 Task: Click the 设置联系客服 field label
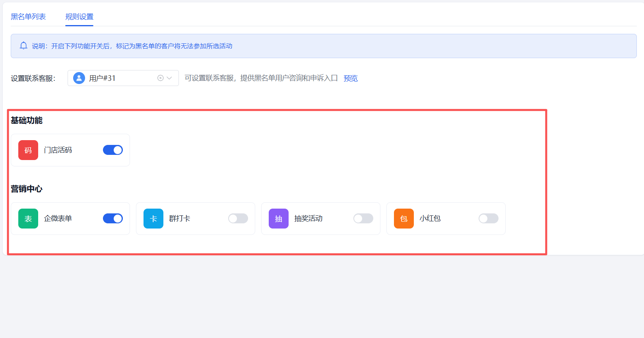tap(33, 78)
